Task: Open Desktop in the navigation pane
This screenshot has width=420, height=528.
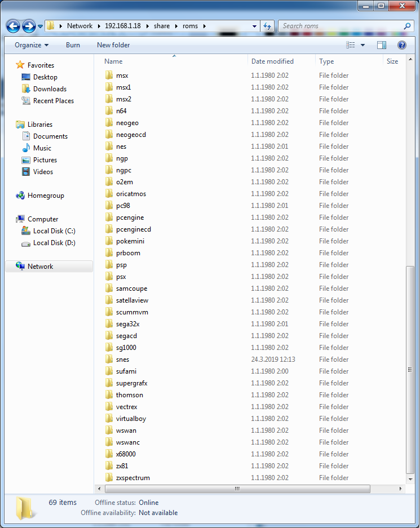Action: point(45,77)
